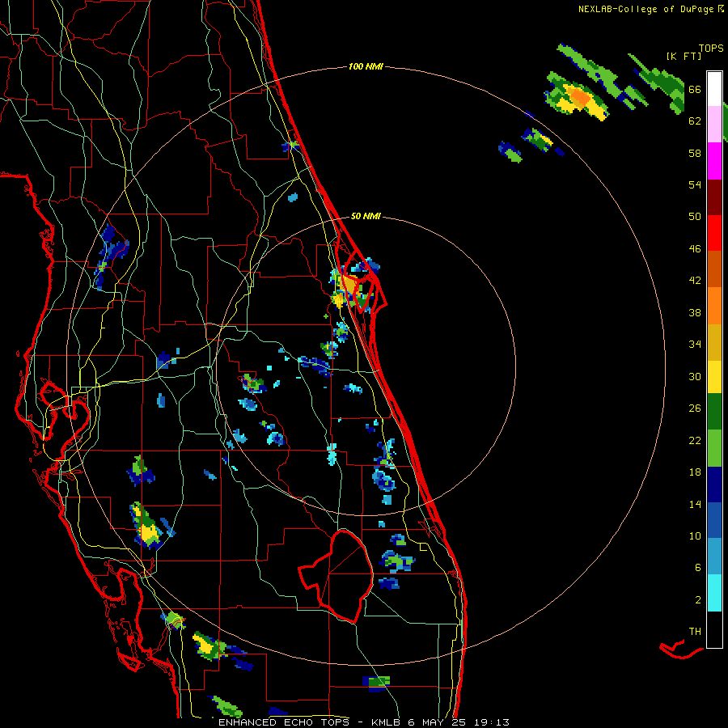
Task: Click the 34 value on the legend
Action: coord(695,344)
